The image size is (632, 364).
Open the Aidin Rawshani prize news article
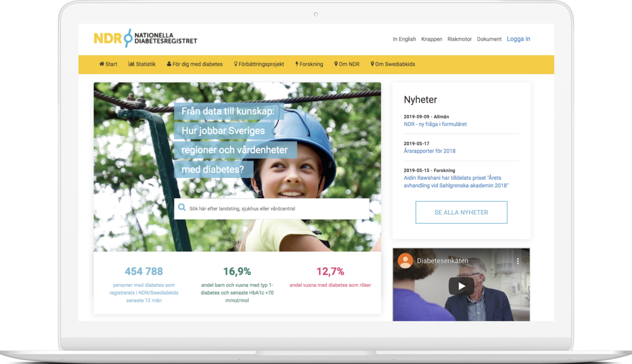tap(456, 182)
